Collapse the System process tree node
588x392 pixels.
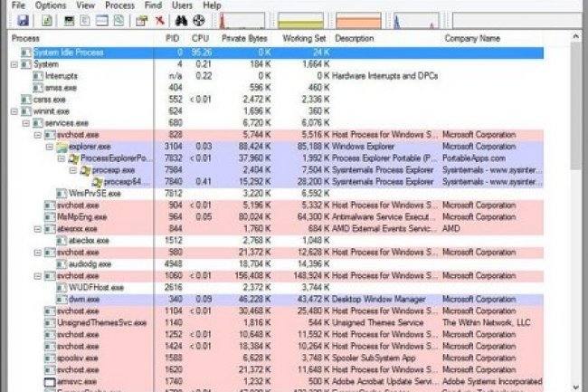(14, 64)
